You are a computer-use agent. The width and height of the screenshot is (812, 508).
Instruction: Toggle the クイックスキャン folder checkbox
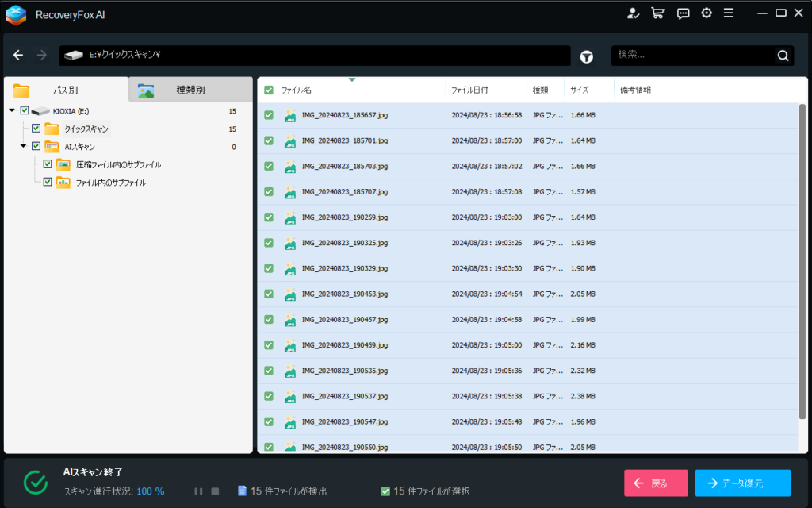point(36,129)
